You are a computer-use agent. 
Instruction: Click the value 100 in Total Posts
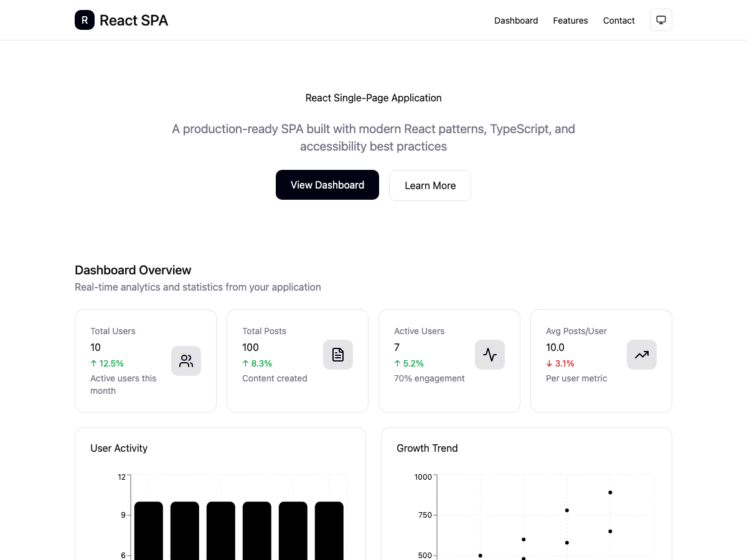tap(250, 347)
